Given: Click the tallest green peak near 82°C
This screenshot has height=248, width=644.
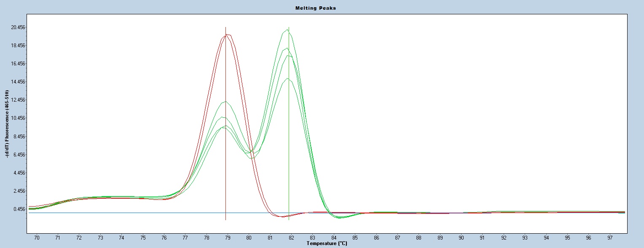Looking at the screenshot, I should (x=287, y=29).
